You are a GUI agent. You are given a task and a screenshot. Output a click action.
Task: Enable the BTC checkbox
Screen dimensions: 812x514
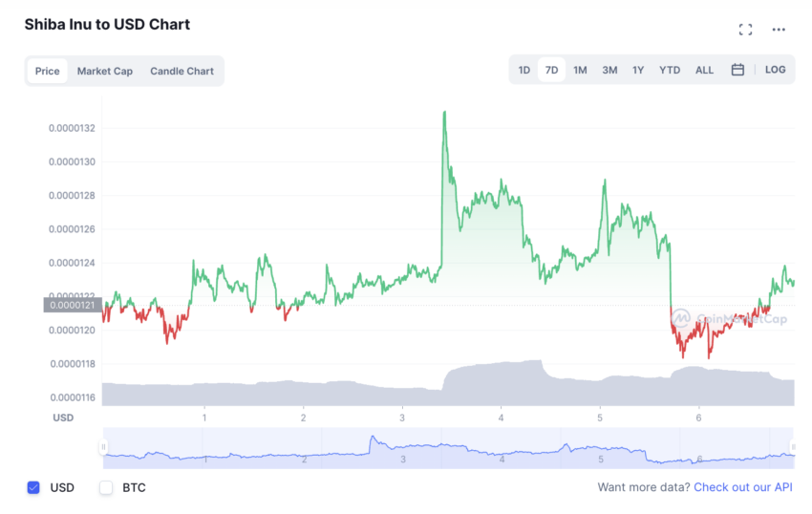106,487
